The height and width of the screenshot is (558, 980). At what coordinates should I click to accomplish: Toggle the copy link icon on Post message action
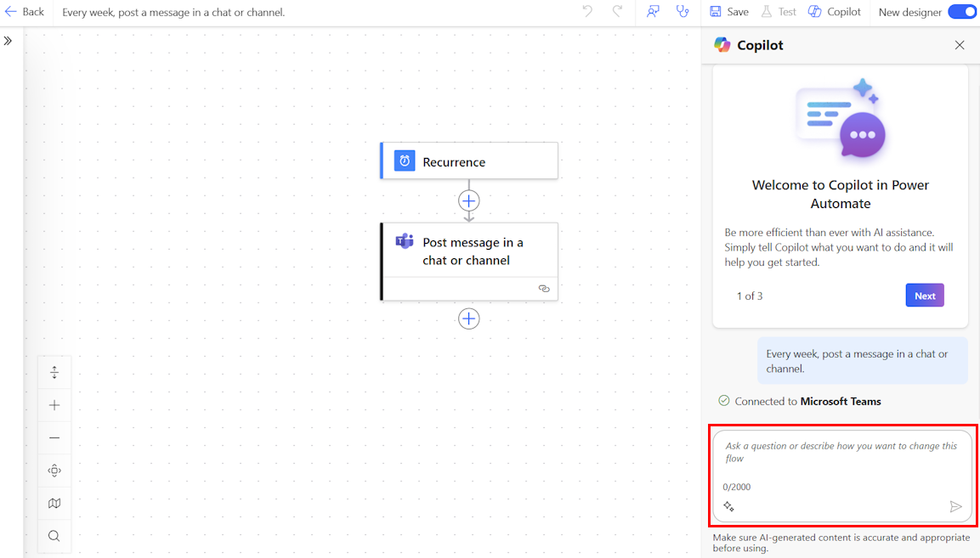[x=544, y=289]
